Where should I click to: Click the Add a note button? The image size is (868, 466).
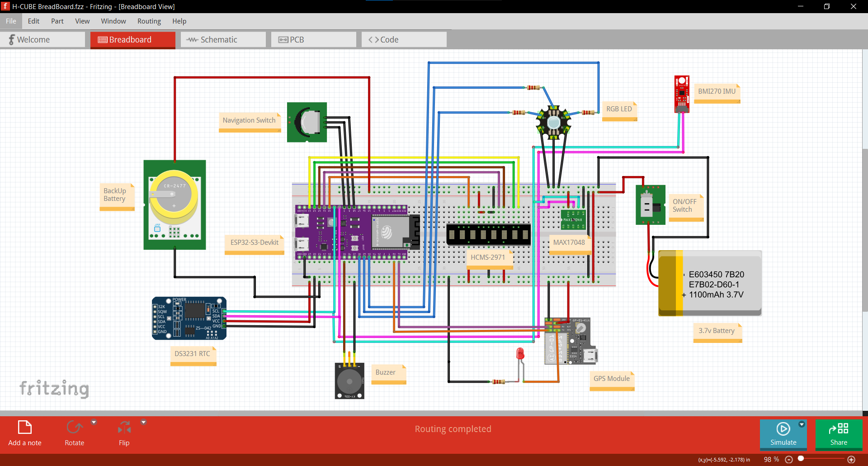(25, 433)
